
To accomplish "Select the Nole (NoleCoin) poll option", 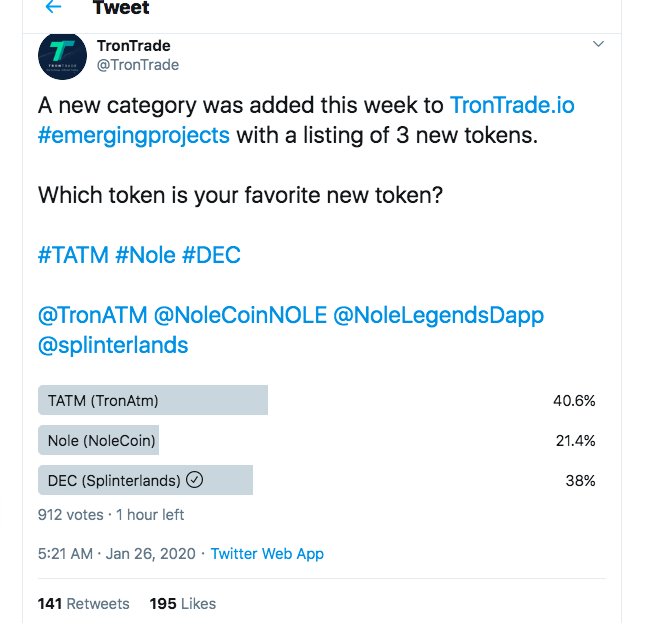I will coord(98,440).
